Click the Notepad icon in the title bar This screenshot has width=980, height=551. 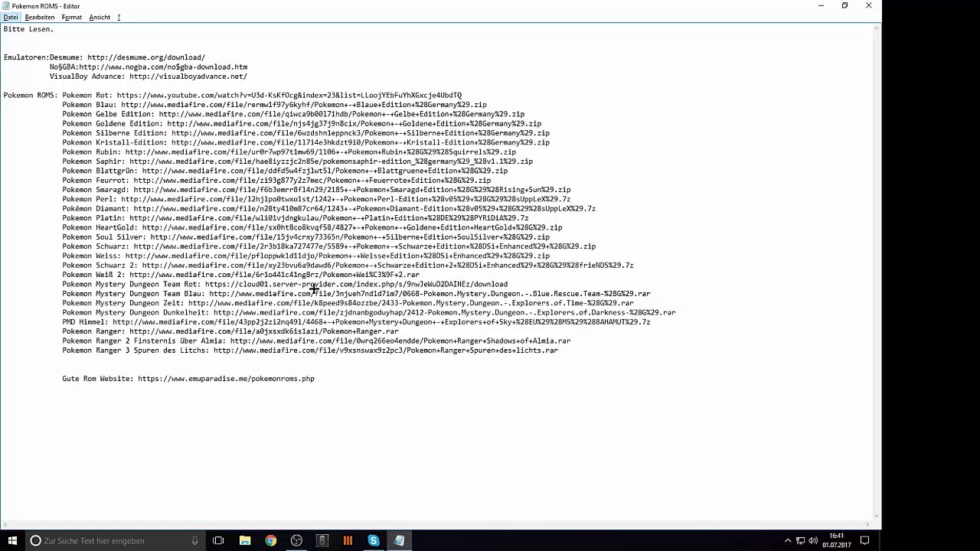tap(7, 5)
